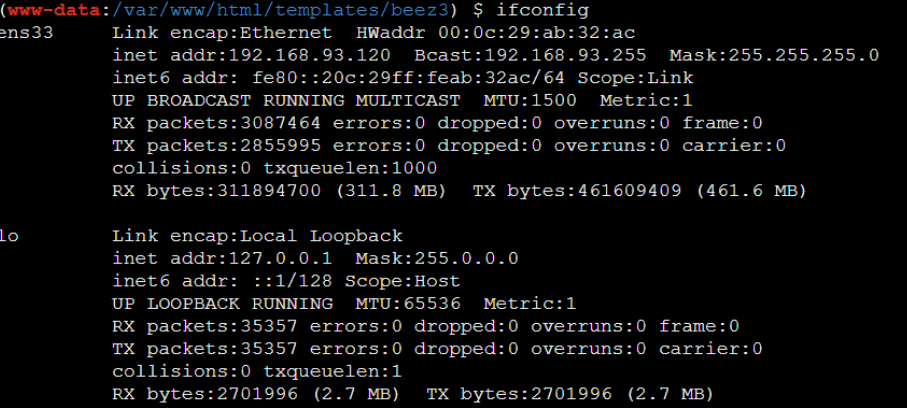This screenshot has width=907, height=408.
Task: Click the ens33 interface name
Action: pos(27,34)
